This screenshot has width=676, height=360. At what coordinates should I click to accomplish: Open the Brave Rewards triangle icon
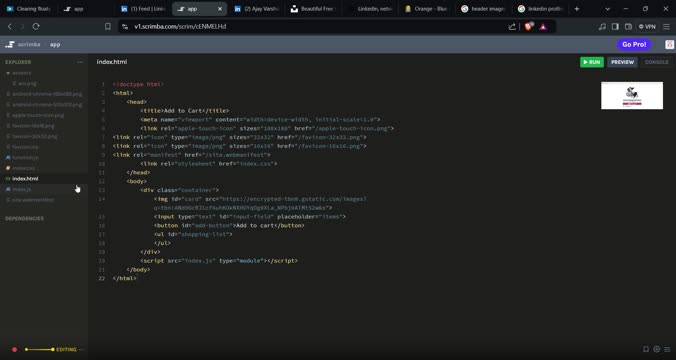coord(543,27)
